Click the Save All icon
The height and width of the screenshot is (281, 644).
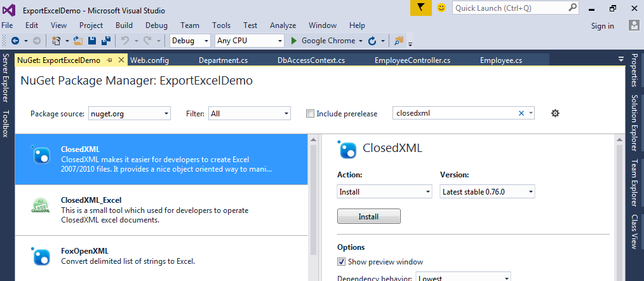[106, 41]
